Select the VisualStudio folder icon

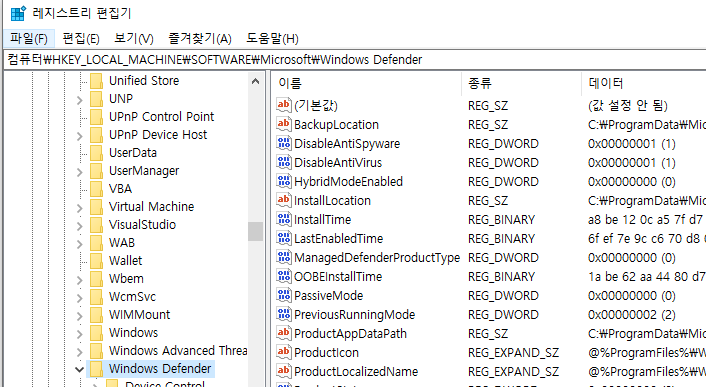[96, 225]
